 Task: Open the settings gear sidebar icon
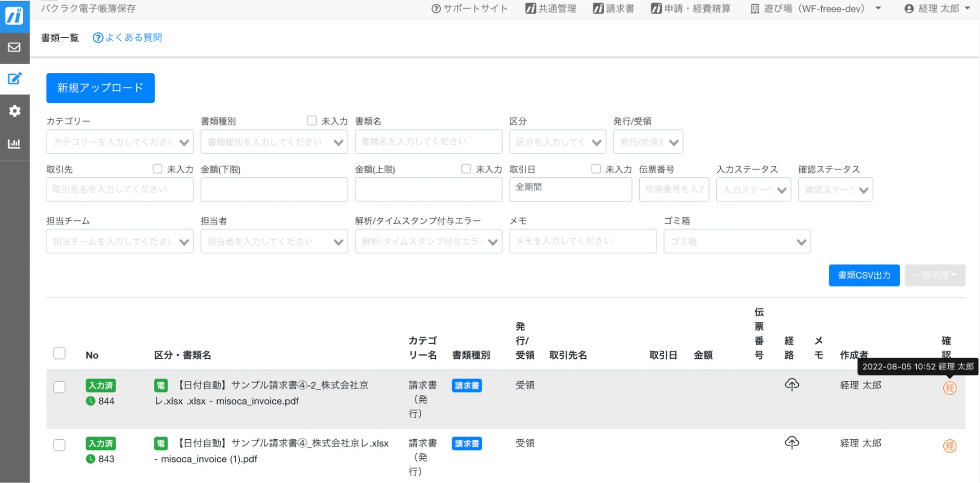tap(15, 111)
